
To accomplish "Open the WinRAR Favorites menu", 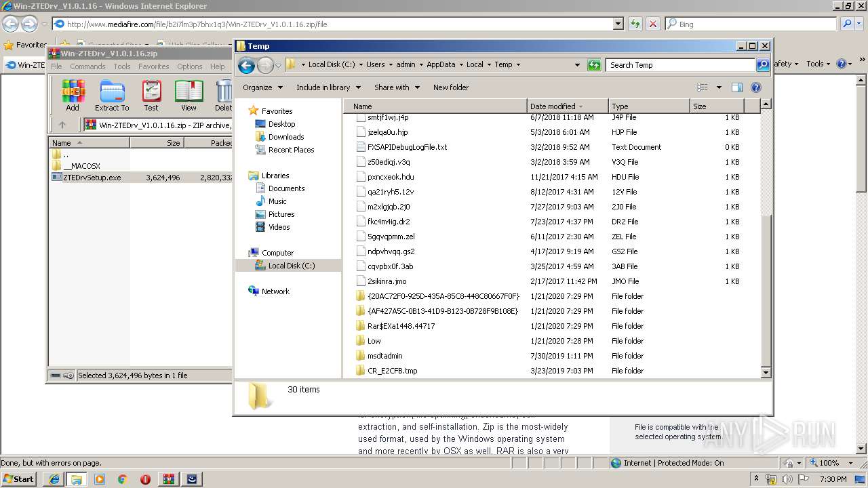I will tap(154, 66).
